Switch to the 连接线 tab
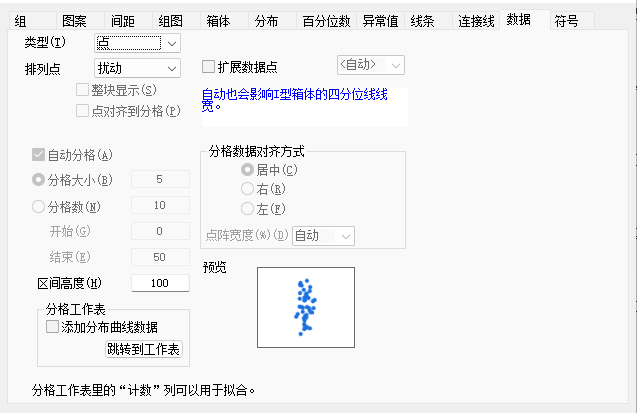Screen dimensions: 637x413 (x=475, y=20)
